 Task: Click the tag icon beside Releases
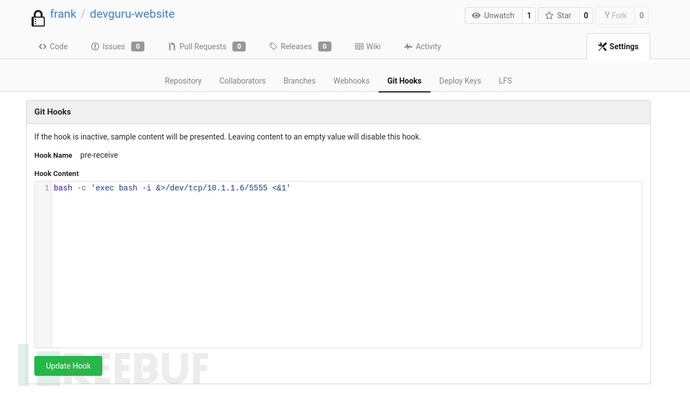click(273, 47)
